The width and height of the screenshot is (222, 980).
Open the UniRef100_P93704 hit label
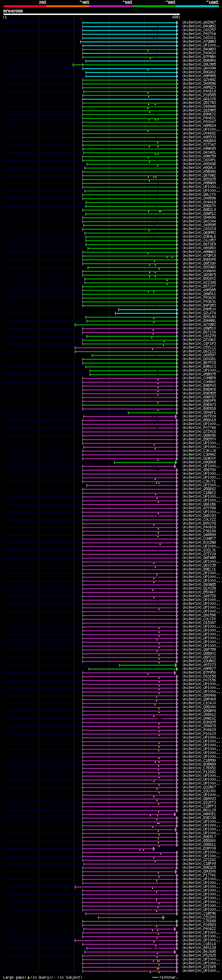(x=199, y=34)
